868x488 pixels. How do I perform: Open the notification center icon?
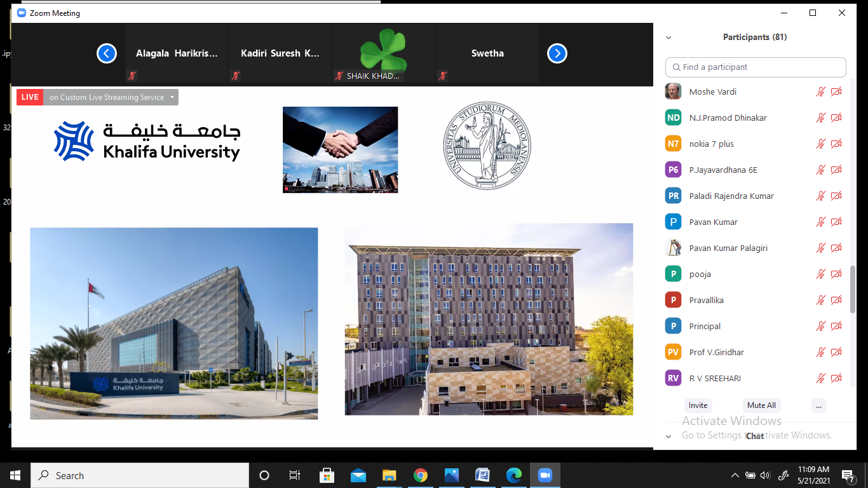click(x=848, y=475)
